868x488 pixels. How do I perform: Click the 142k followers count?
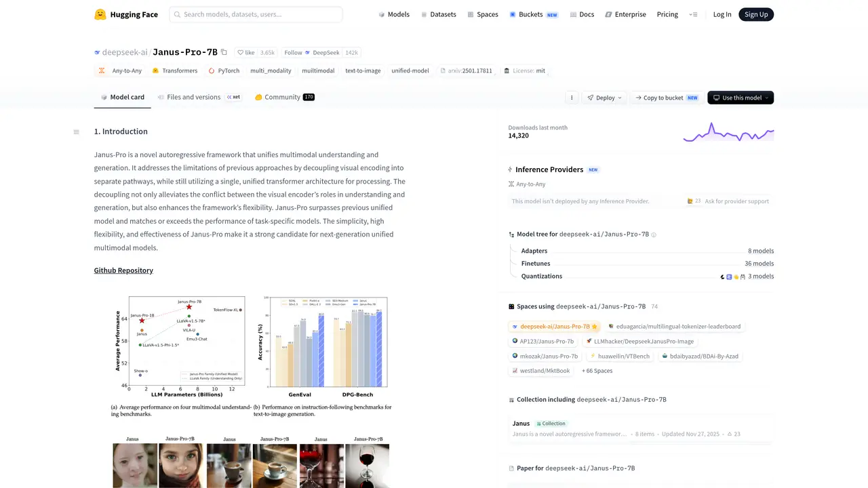click(x=351, y=52)
